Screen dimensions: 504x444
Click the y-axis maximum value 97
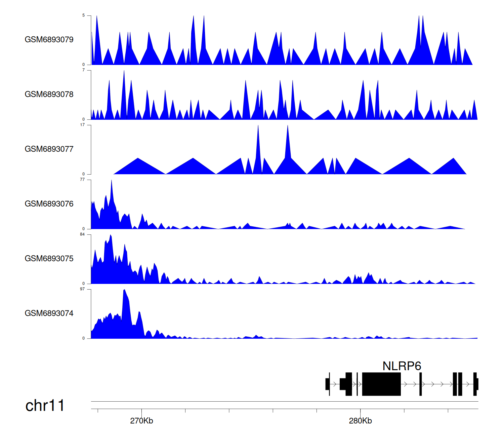pyautogui.click(x=82, y=289)
